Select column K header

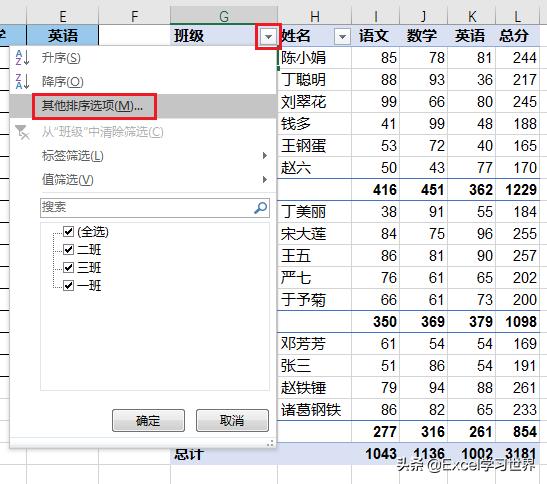tap(472, 16)
